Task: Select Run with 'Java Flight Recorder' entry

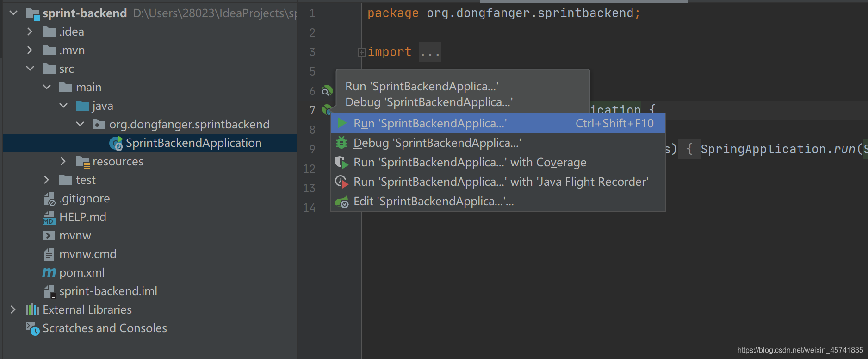Action: [498, 182]
